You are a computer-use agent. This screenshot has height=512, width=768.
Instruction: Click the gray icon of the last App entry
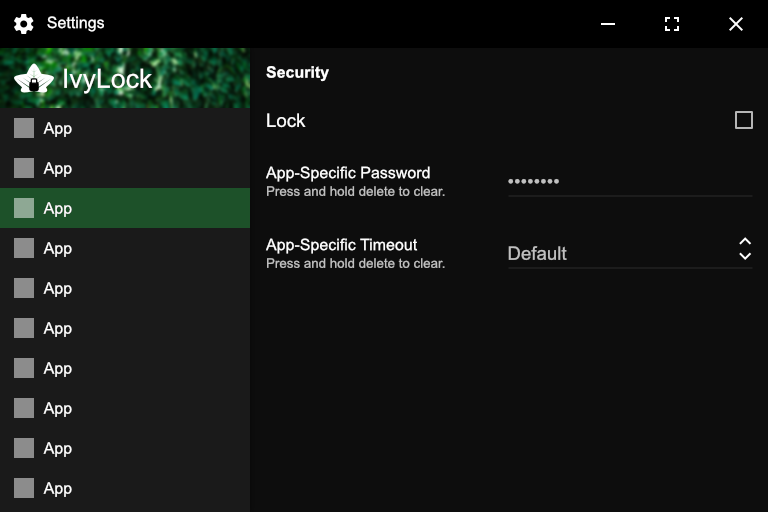click(x=24, y=488)
